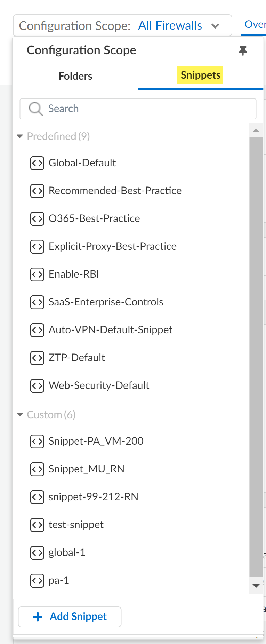Click the snippet icon beside pa-1

(x=37, y=580)
